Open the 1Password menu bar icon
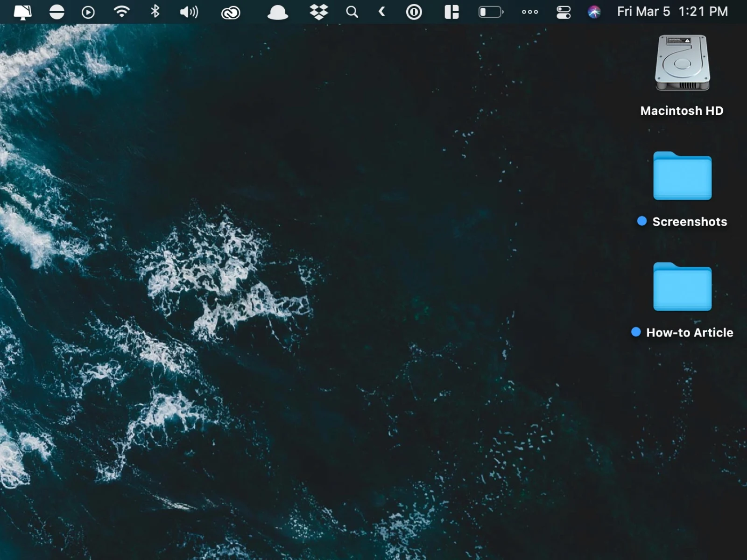 tap(414, 12)
